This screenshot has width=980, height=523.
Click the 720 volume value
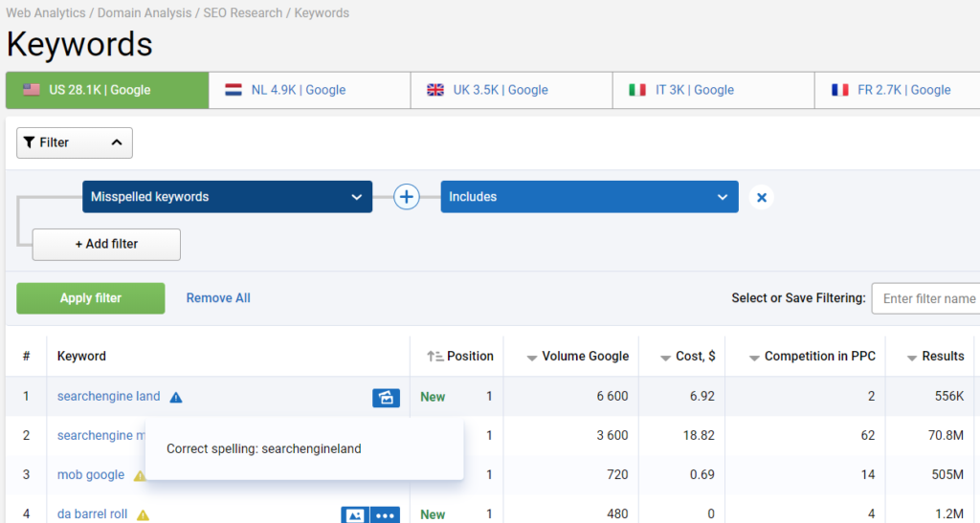617,475
